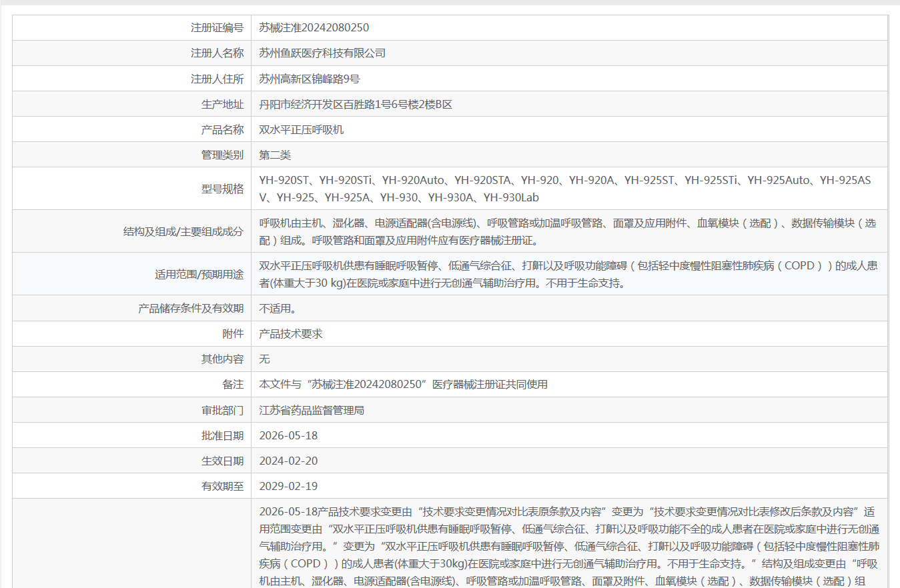Click the 型号规格 row label
The width and height of the screenshot is (900, 588).
223,189
